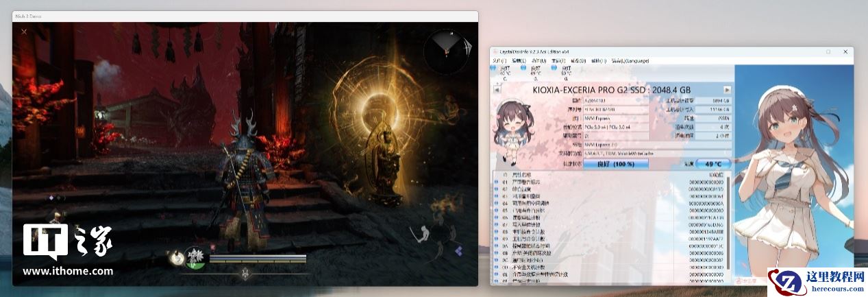
Task: Go to previous disk with left arrow
Action: [497, 90]
